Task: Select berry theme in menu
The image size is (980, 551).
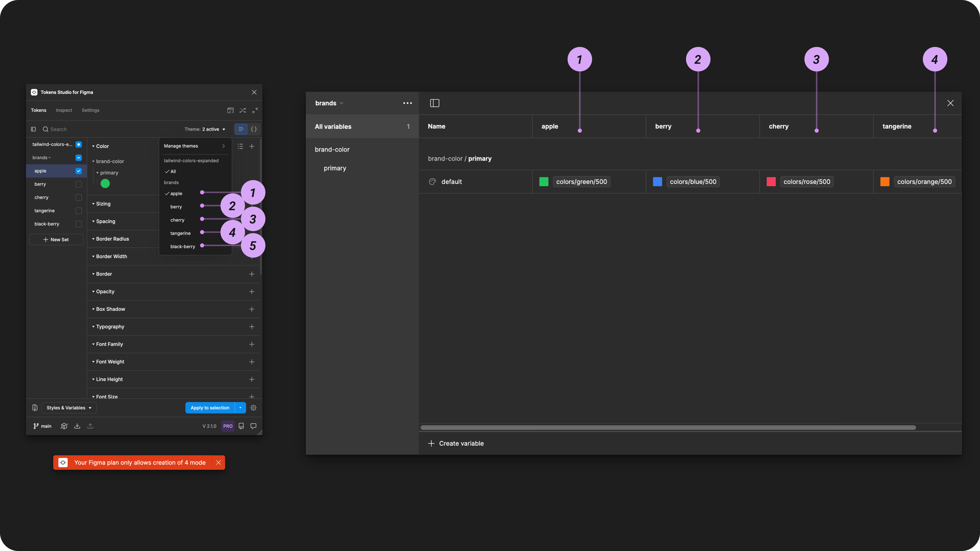Action: coord(176,207)
